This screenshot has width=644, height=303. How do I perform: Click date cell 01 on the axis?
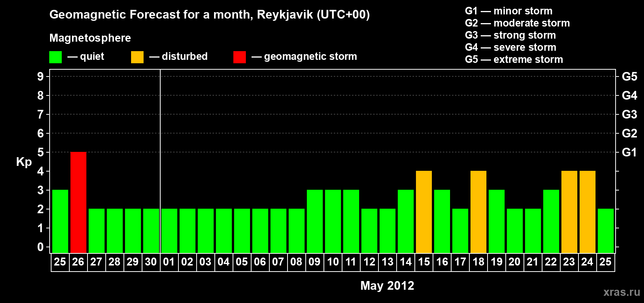pyautogui.click(x=169, y=262)
